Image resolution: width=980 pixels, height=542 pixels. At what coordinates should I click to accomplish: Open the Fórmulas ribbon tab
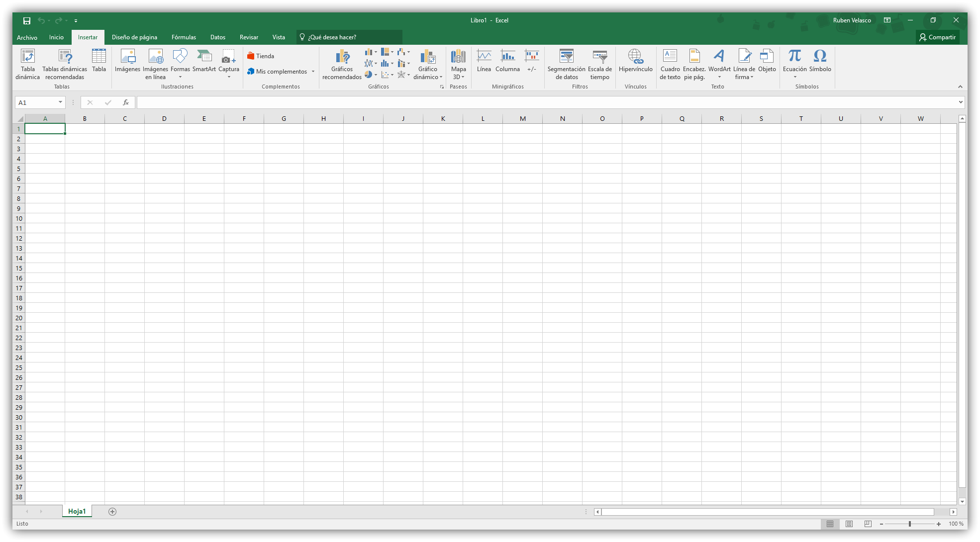click(x=184, y=37)
